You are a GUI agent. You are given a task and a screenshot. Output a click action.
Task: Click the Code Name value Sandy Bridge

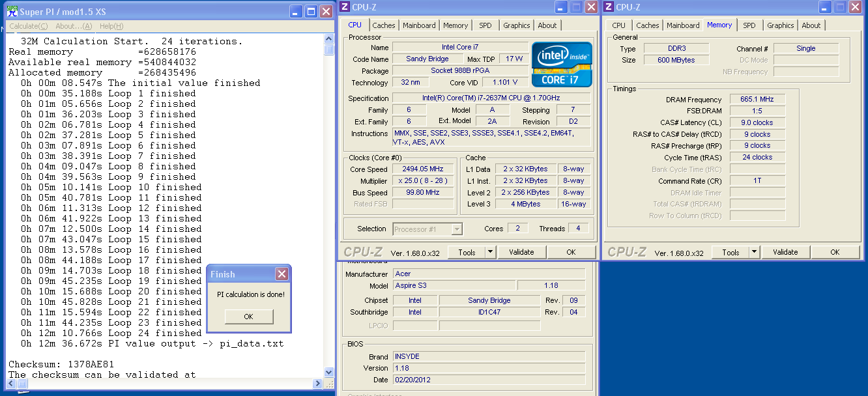(x=427, y=59)
